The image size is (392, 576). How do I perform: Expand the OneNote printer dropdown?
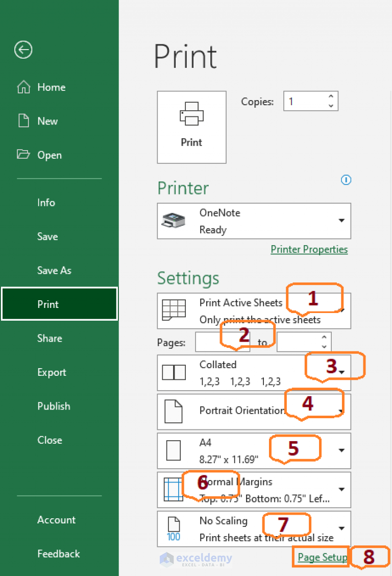coord(341,221)
